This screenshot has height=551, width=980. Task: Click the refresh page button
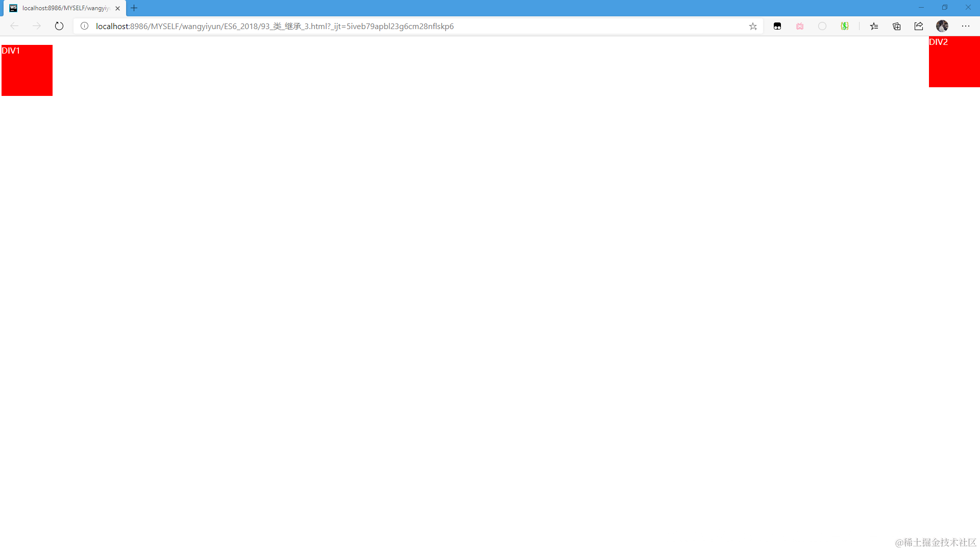click(x=59, y=26)
